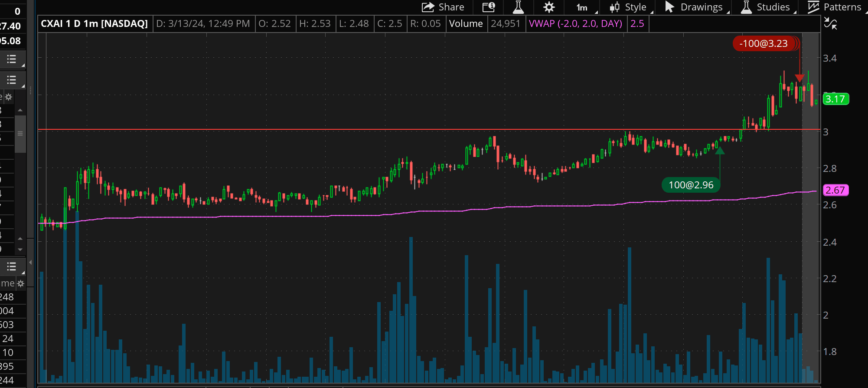Open the list menu icon just above the upper gear
This screenshot has width=868, height=388.
[12, 80]
